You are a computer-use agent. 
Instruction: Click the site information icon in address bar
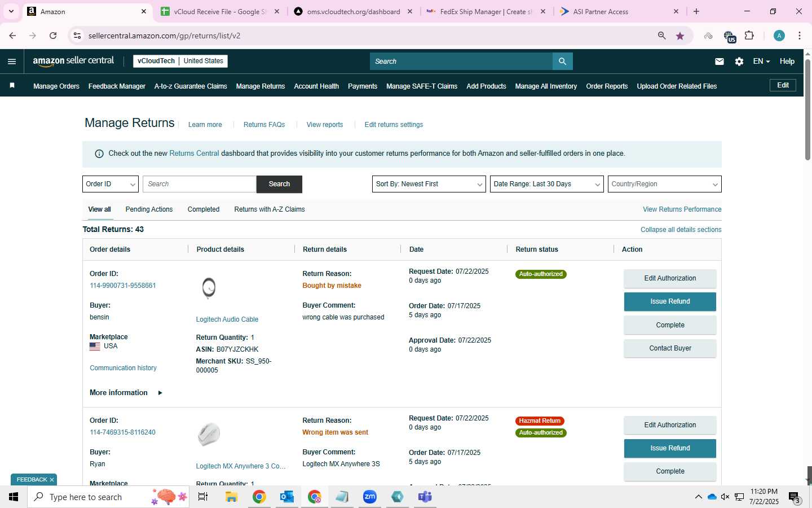77,36
